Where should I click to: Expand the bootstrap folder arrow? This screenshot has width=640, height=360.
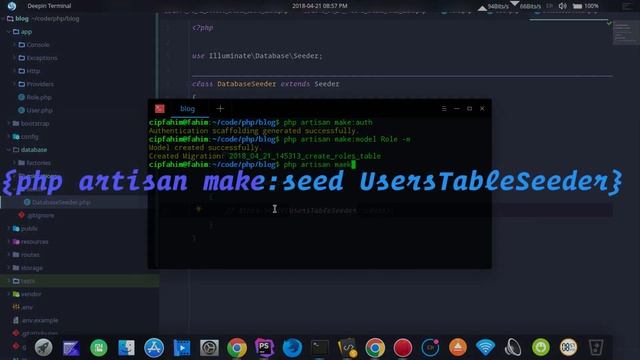pyautogui.click(x=9, y=123)
